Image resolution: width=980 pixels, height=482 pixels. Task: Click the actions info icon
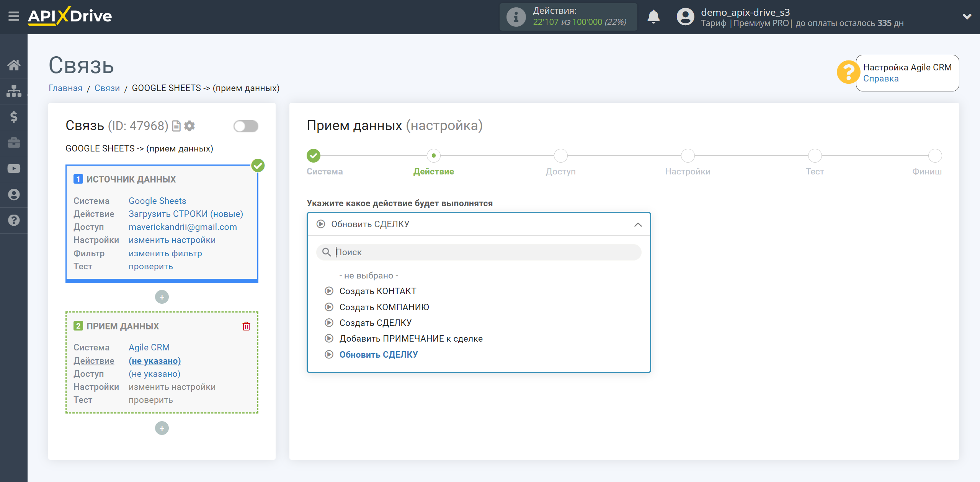point(516,17)
